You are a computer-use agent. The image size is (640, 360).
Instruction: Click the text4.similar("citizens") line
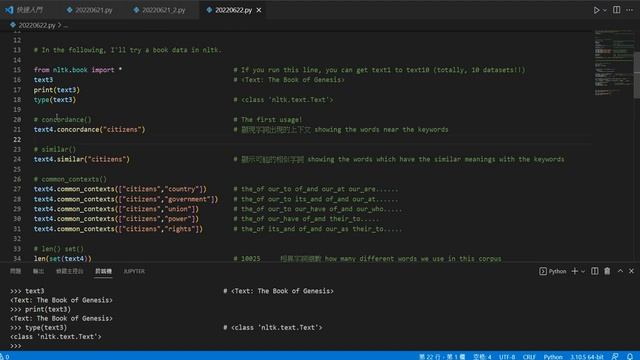point(81,159)
